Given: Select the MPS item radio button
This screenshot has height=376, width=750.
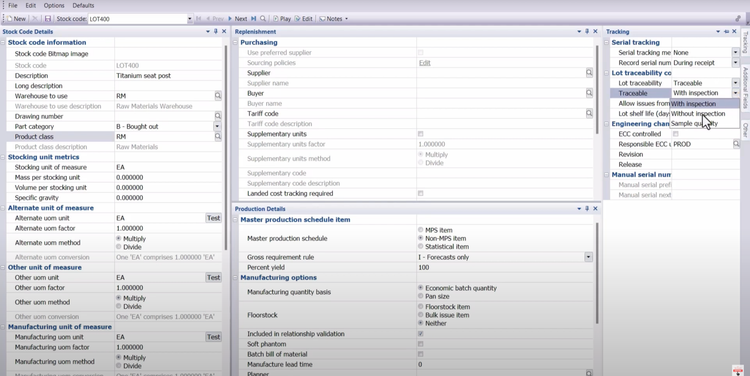Looking at the screenshot, I should [420, 230].
